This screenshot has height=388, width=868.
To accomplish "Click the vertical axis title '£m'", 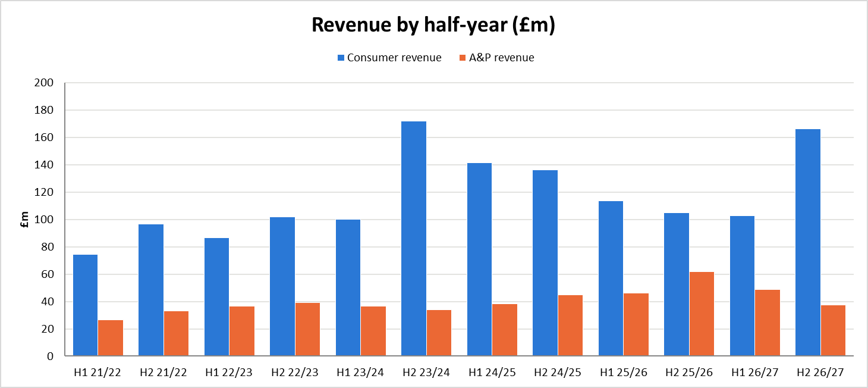I will click(25, 220).
